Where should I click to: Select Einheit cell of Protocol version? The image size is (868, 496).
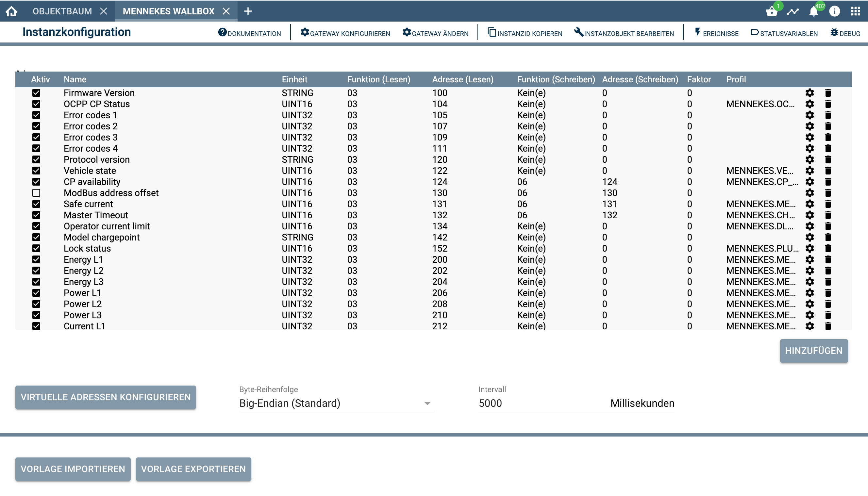pyautogui.click(x=297, y=159)
